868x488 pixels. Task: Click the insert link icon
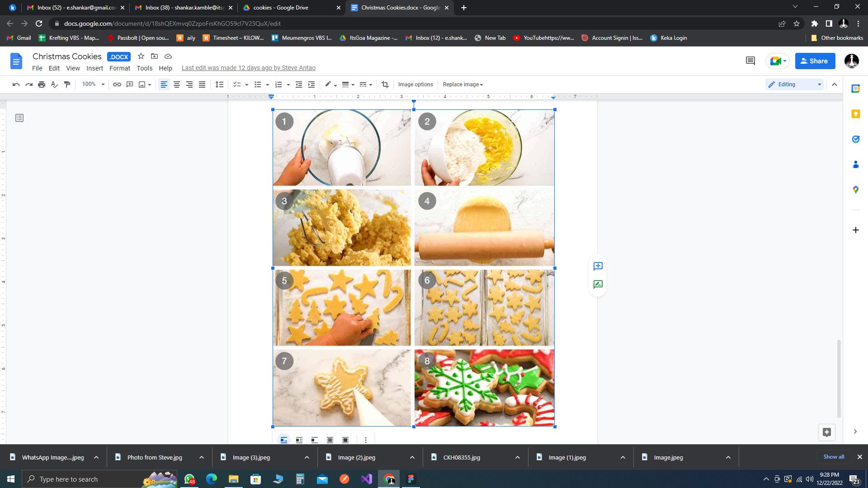click(117, 84)
